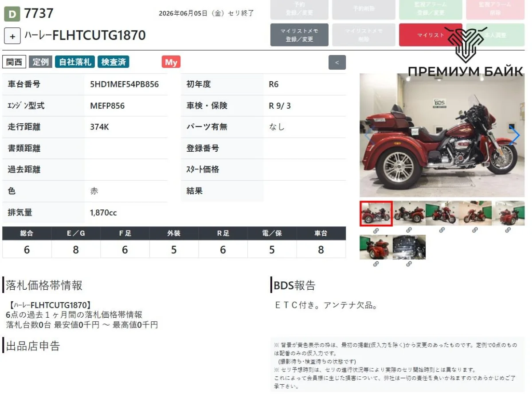Viewport: 532px width, 414px height.
Task: Click the faded 予約 登録/変更 button
Action: coord(299,9)
